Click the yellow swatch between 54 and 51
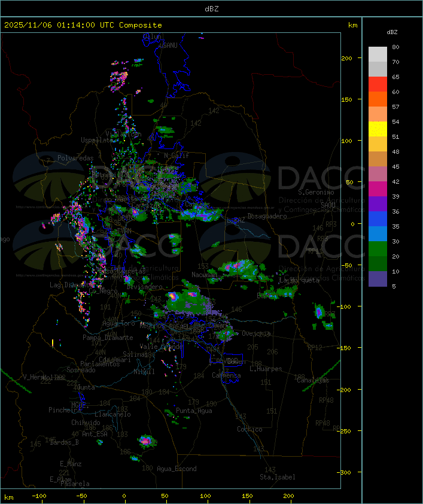Viewport: 423px width, 504px height. 378,129
